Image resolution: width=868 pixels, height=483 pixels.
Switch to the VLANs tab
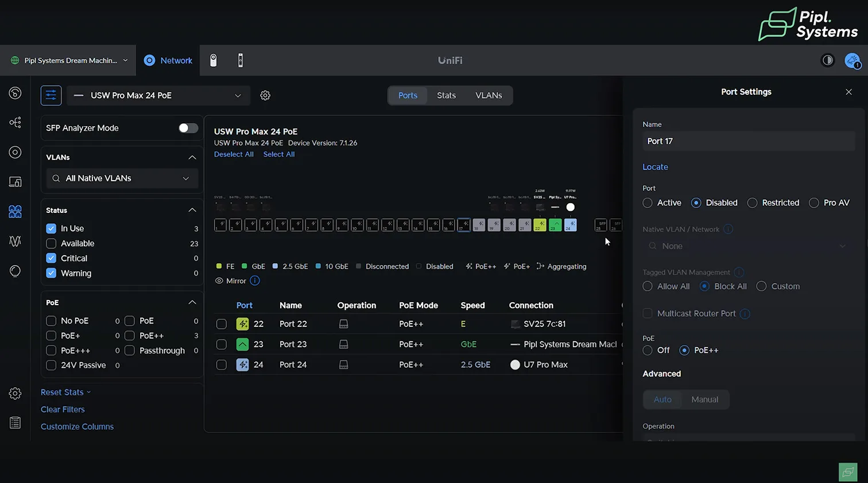489,95
